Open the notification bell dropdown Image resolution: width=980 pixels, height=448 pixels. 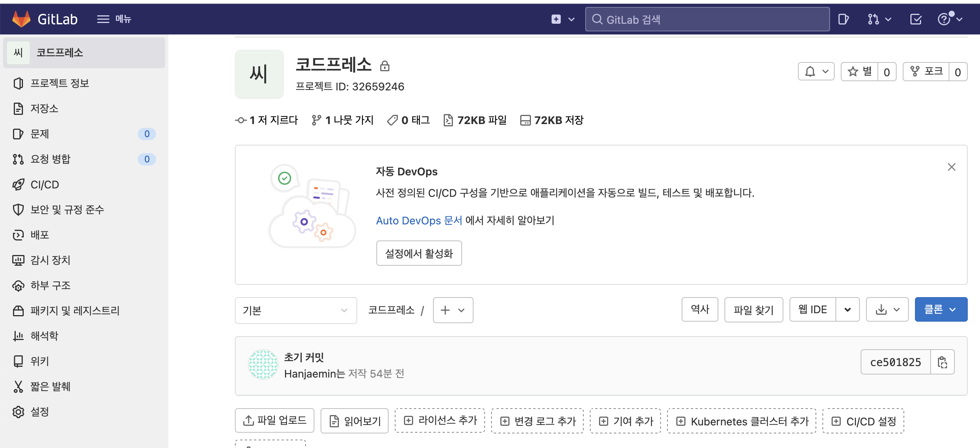pyautogui.click(x=816, y=72)
